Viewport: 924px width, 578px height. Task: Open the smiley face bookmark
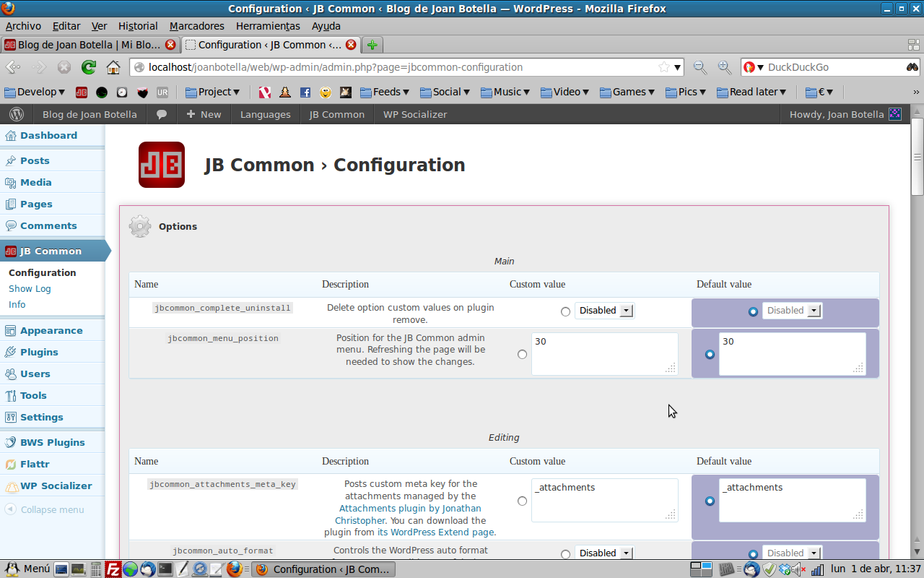[326, 92]
